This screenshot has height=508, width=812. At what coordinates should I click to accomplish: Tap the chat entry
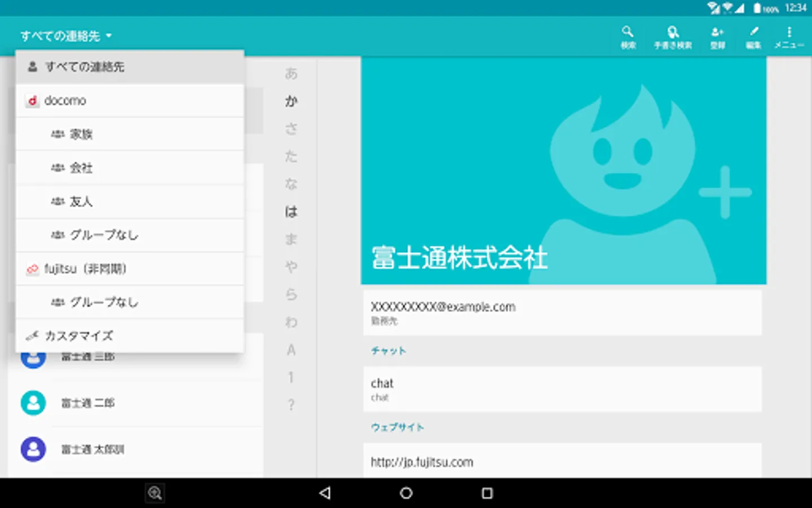(x=562, y=389)
